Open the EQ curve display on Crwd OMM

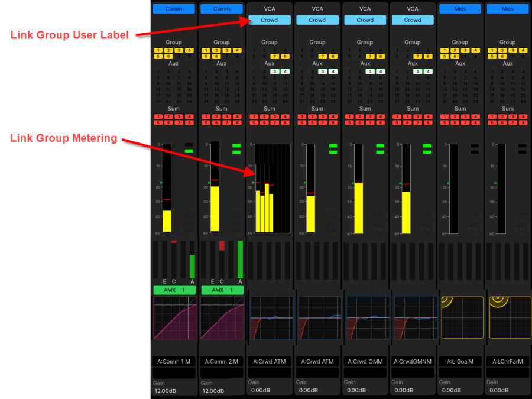(x=365, y=318)
